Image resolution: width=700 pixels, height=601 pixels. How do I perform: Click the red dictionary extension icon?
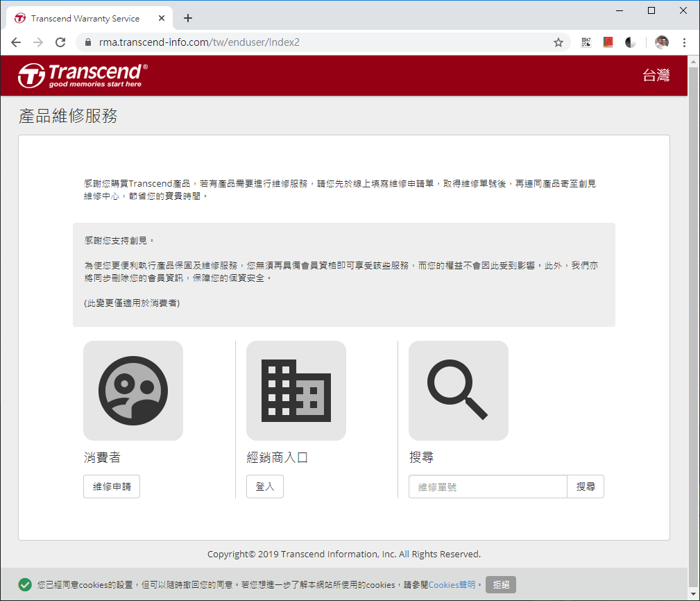coord(608,42)
